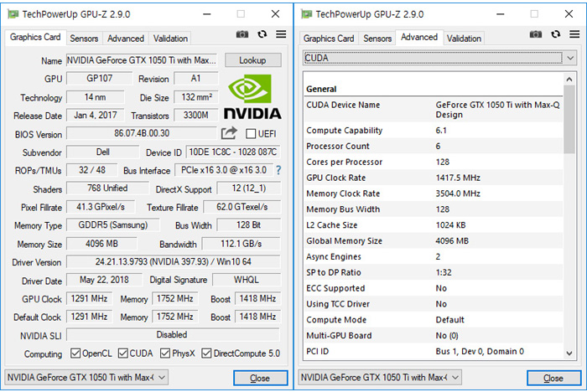Switch to Sensors tab in left window
Screen dimensions: 587x392
pyautogui.click(x=84, y=39)
